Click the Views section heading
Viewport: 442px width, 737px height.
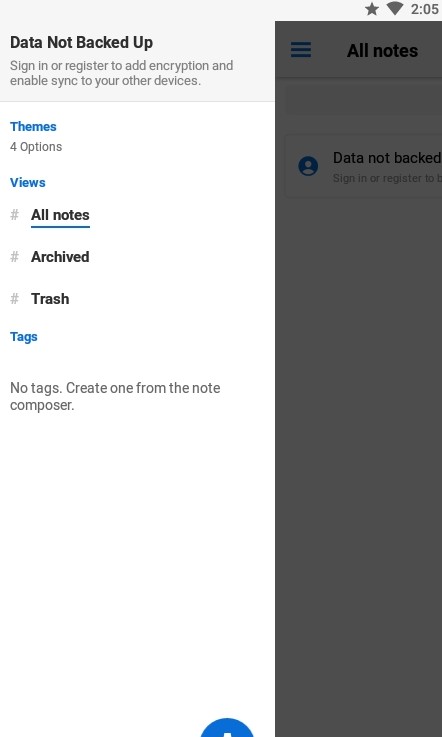point(28,182)
